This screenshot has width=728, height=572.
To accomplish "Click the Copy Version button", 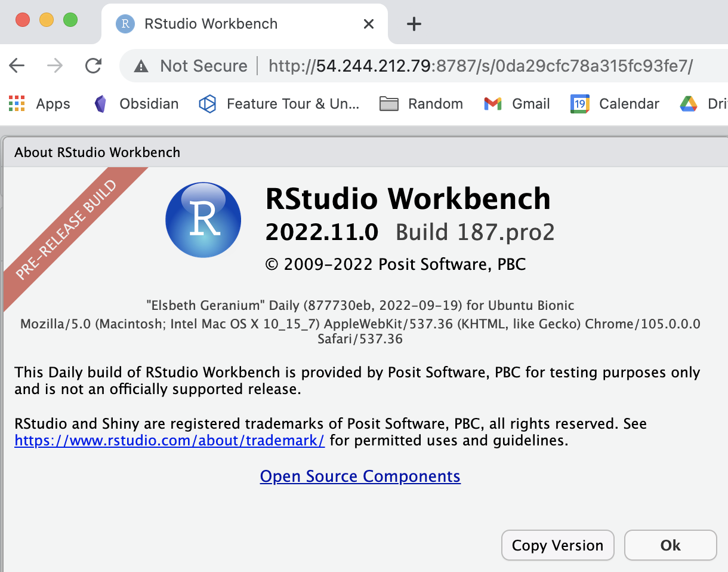I will (557, 545).
